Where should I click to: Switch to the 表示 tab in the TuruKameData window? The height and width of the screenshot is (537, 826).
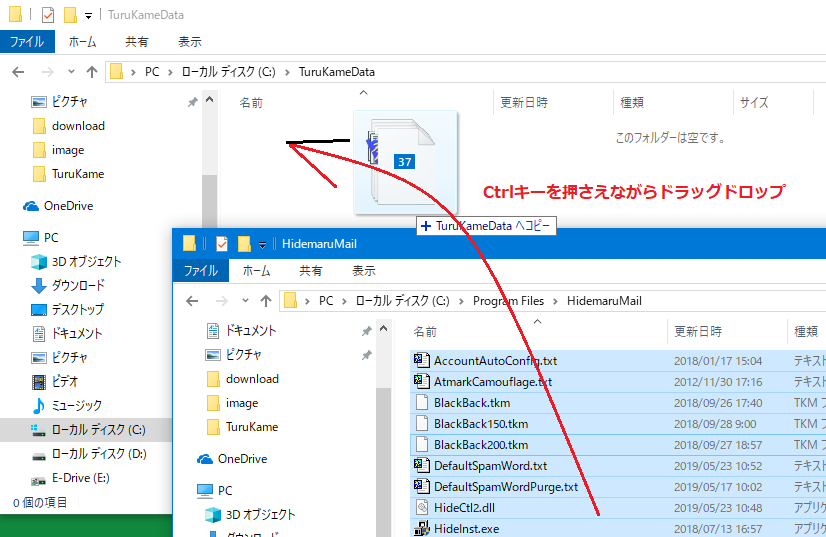tap(190, 42)
